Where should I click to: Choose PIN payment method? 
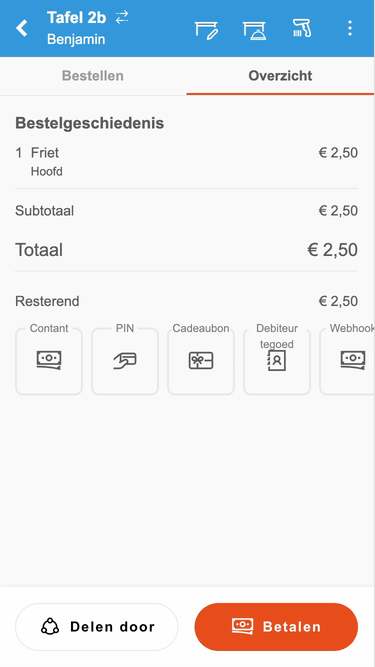[125, 361]
